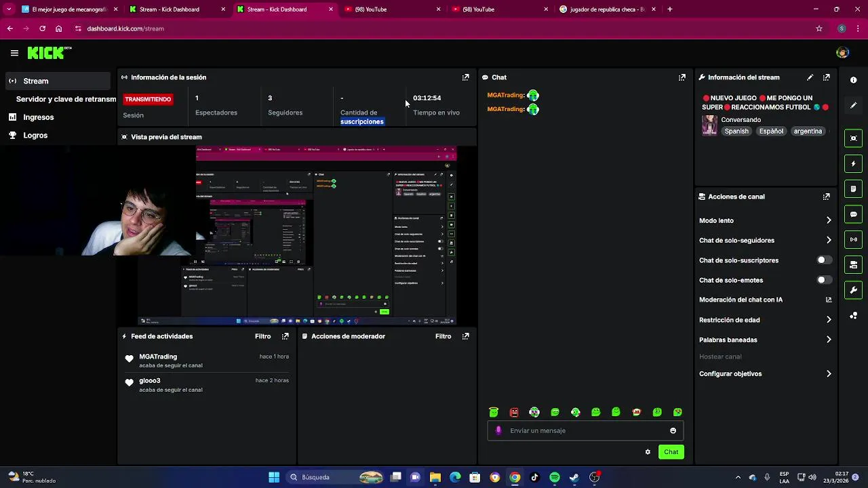Edit stream info with the pencil icon
868x488 pixels.
810,77
